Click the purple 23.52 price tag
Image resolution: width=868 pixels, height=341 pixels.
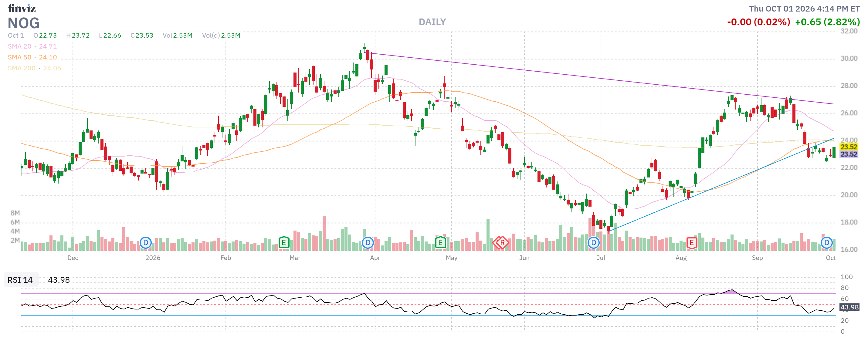coord(849,154)
